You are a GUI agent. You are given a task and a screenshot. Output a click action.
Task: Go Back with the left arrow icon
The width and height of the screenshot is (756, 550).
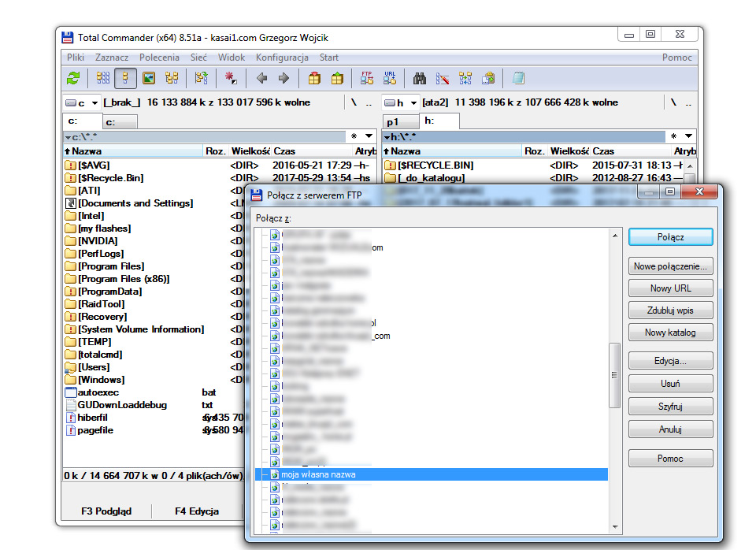(x=261, y=78)
